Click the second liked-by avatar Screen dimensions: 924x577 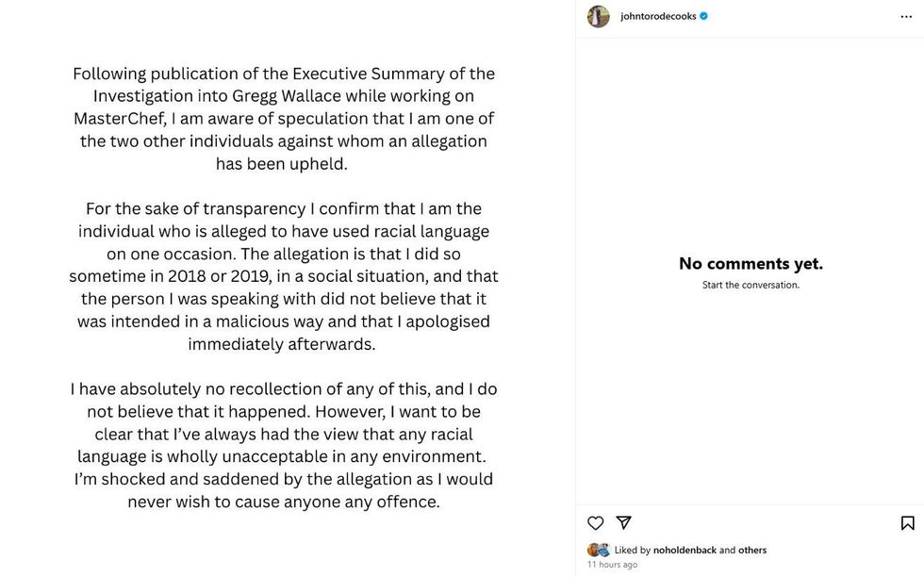604,550
